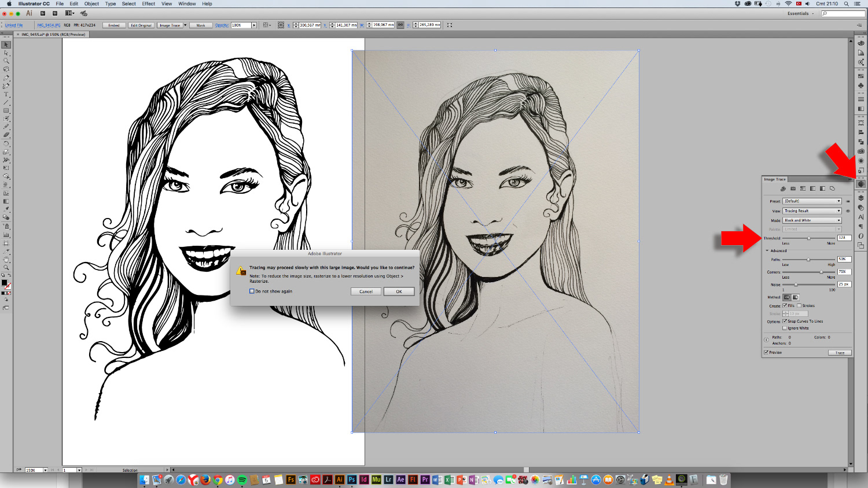Screen dimensions: 868x488
Task: Click the Outline preset icon in Image Trace
Action: [x=832, y=188]
